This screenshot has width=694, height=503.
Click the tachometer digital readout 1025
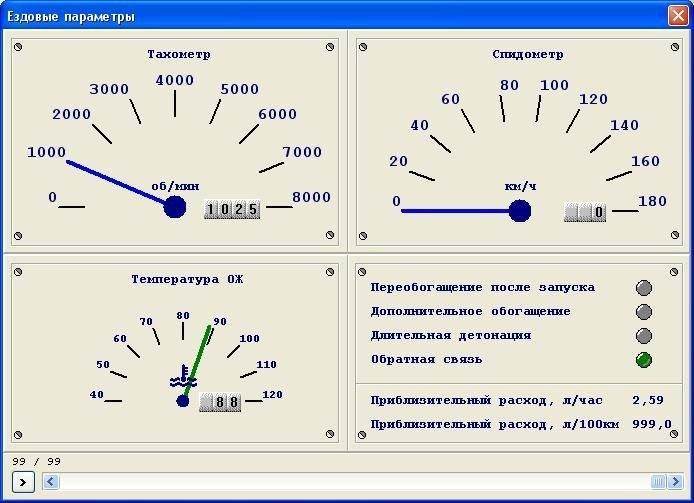click(232, 209)
